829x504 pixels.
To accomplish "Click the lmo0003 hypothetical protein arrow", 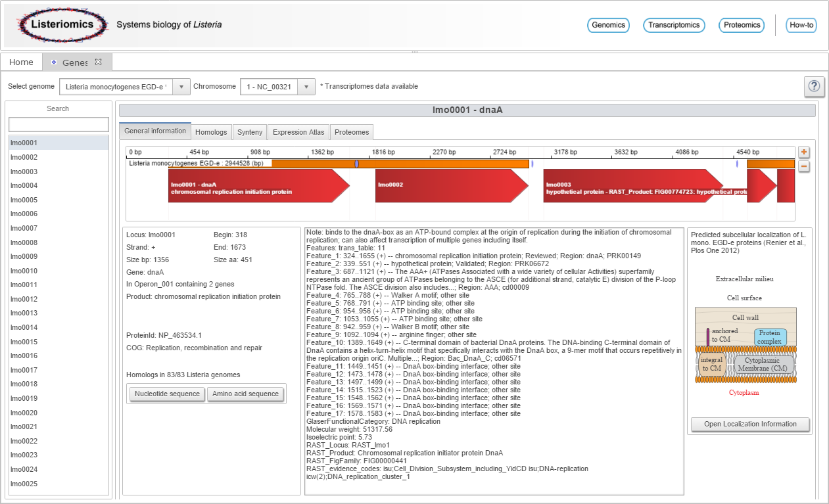I will [644, 186].
